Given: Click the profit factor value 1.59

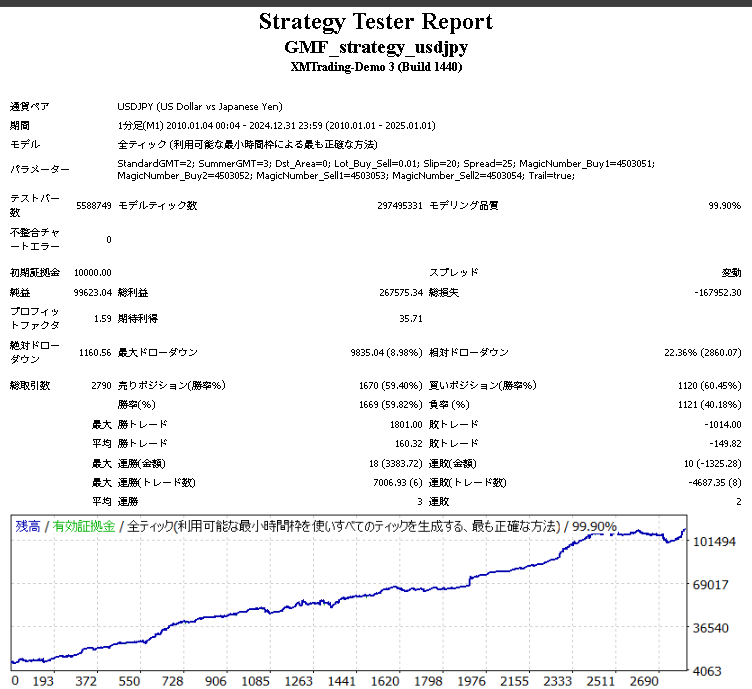Looking at the screenshot, I should 101,319.
